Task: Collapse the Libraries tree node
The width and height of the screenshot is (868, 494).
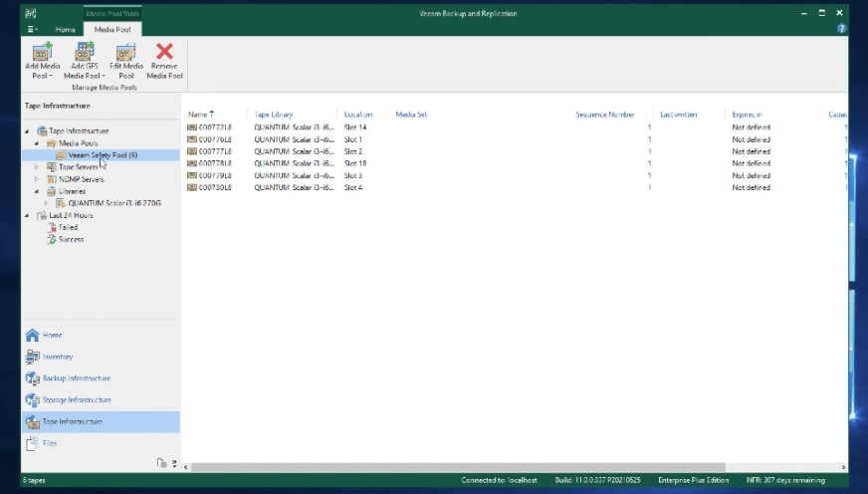Action: [x=37, y=191]
